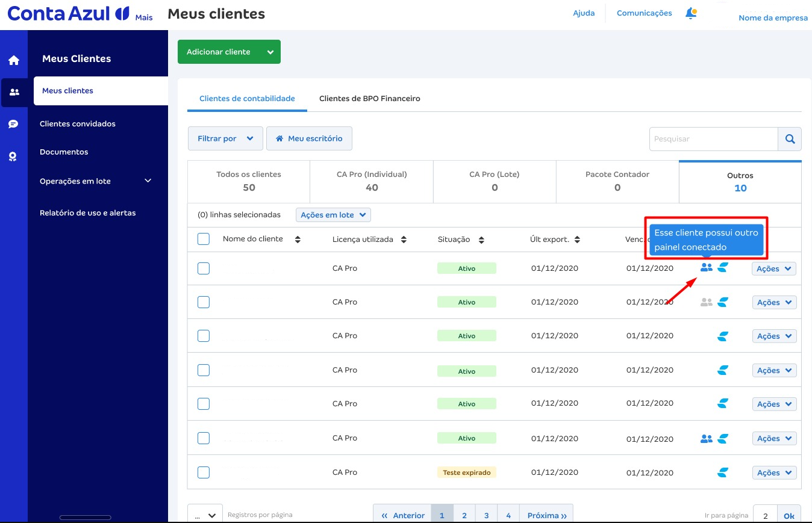Viewport: 812px width, 523px height.
Task: Click Nome da empresa link
Action: click(773, 18)
